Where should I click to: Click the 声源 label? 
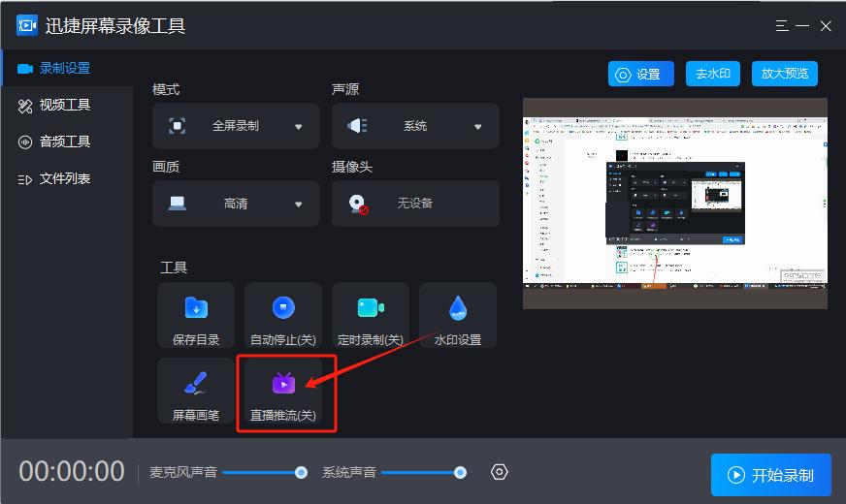345,89
